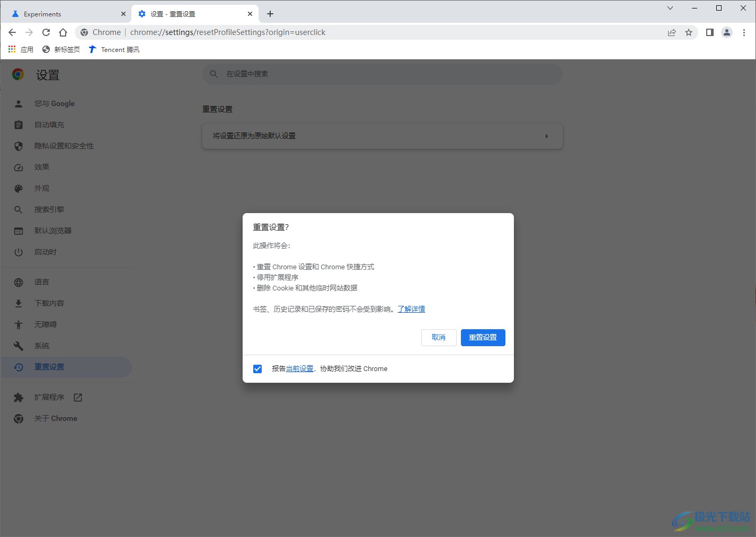
Task: Click the Chrome site info chip
Action: tap(101, 32)
